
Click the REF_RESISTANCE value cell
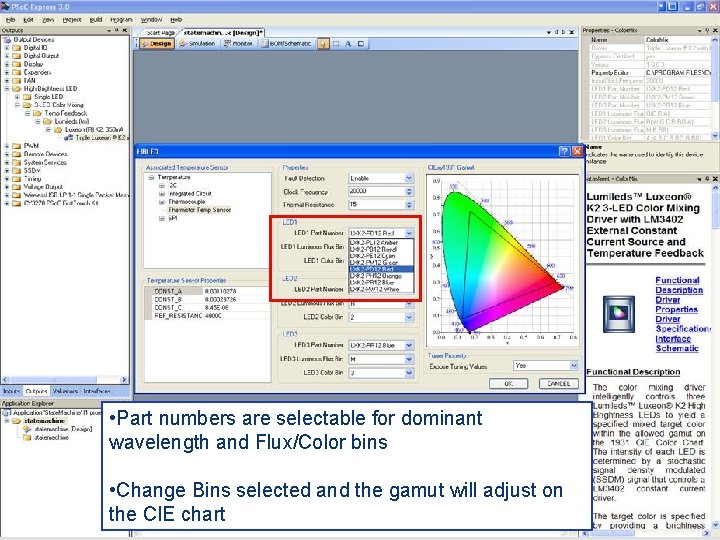click(236, 316)
